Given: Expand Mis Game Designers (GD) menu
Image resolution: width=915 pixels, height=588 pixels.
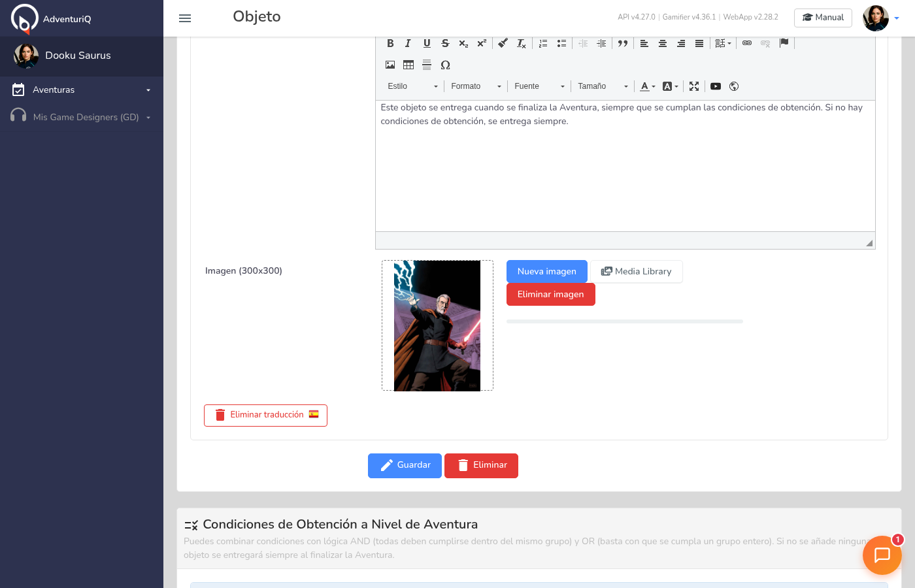Looking at the screenshot, I should pos(82,117).
